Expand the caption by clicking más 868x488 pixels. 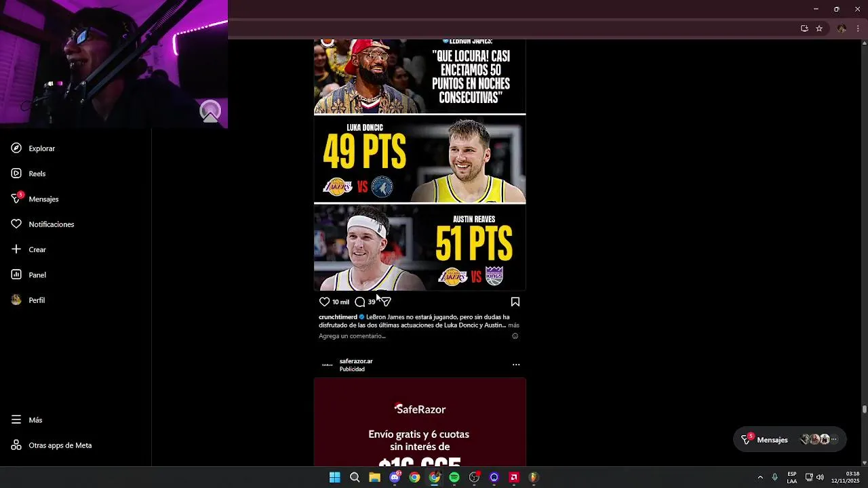pos(513,325)
